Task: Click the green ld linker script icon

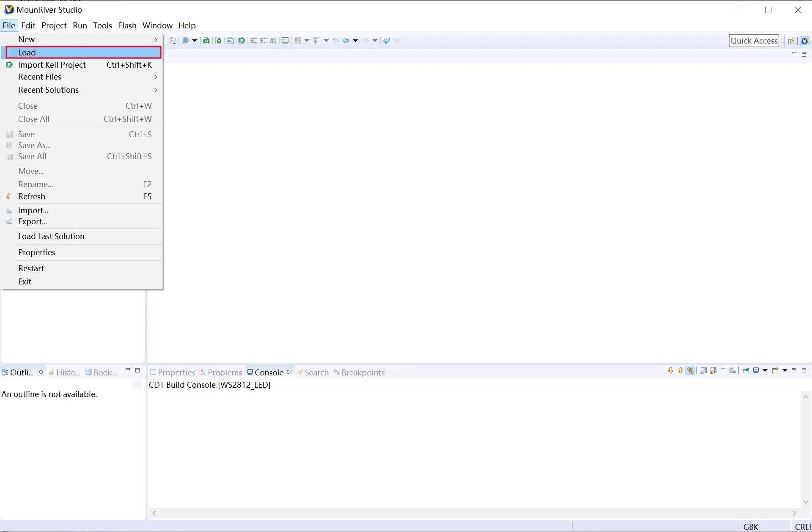Action: (x=206, y=41)
